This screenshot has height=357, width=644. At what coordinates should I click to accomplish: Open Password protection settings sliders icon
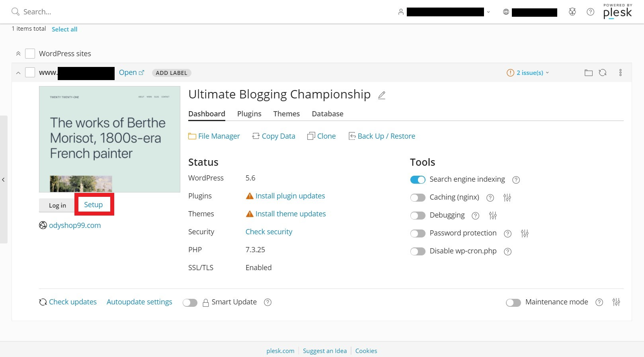(525, 233)
